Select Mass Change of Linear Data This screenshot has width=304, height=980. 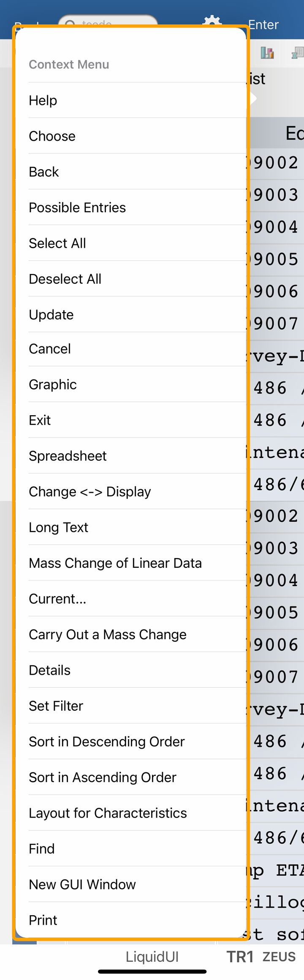(115, 563)
